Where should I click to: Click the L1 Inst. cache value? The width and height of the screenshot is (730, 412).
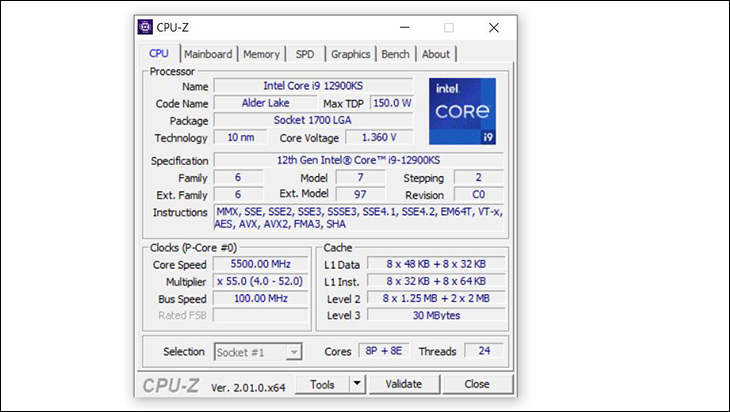pos(436,281)
